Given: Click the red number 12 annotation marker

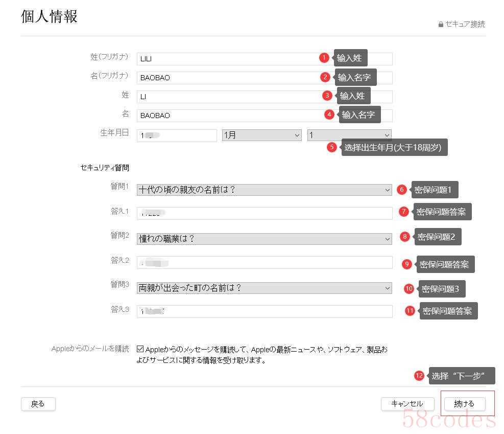Looking at the screenshot, I should [419, 376].
